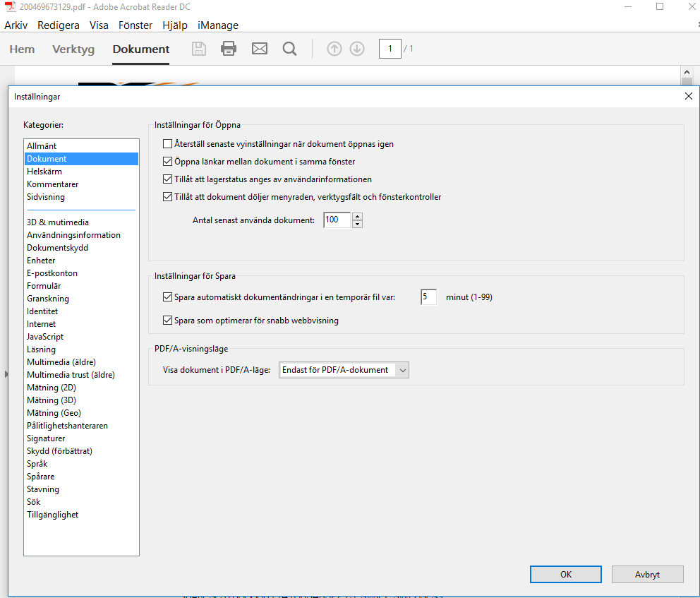Click the next page arrow icon
This screenshot has height=598, width=700.
357,48
